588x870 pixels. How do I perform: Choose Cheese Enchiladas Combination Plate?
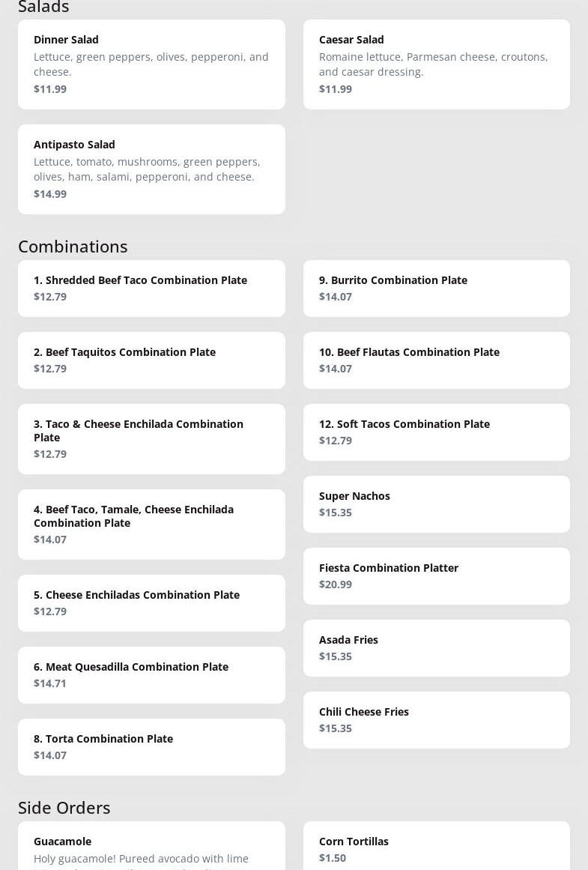tap(151, 603)
